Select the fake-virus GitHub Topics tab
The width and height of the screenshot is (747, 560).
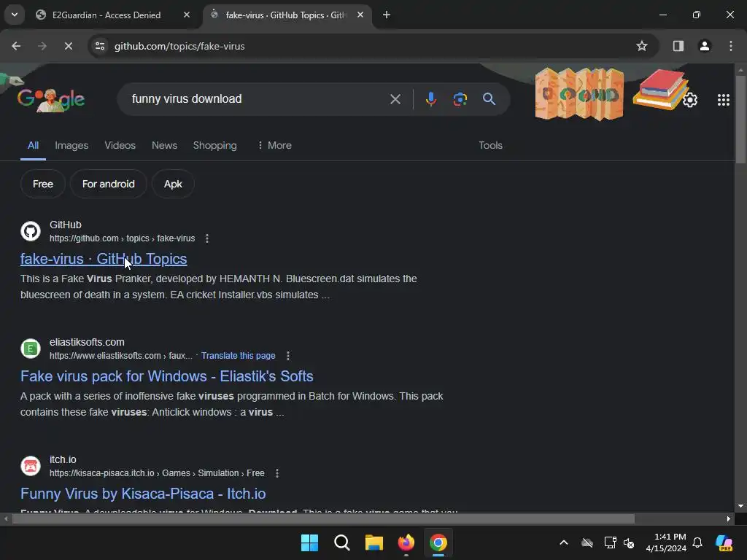coord(286,15)
